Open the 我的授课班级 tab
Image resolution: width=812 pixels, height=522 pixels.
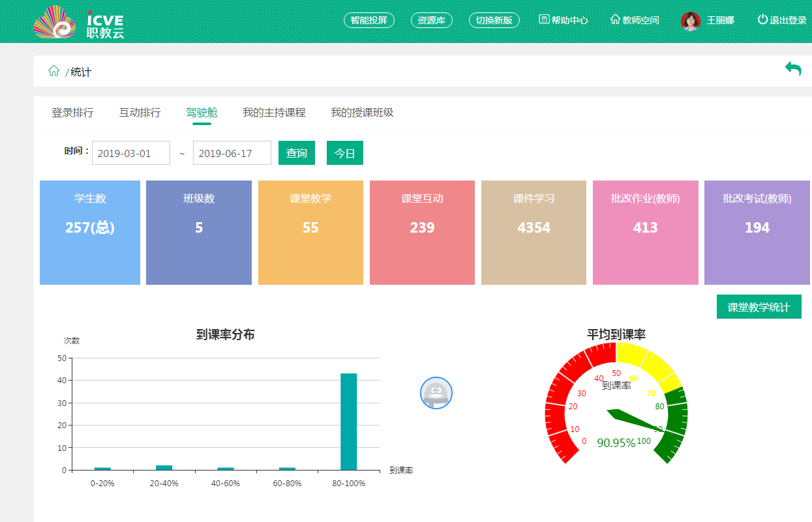point(362,113)
